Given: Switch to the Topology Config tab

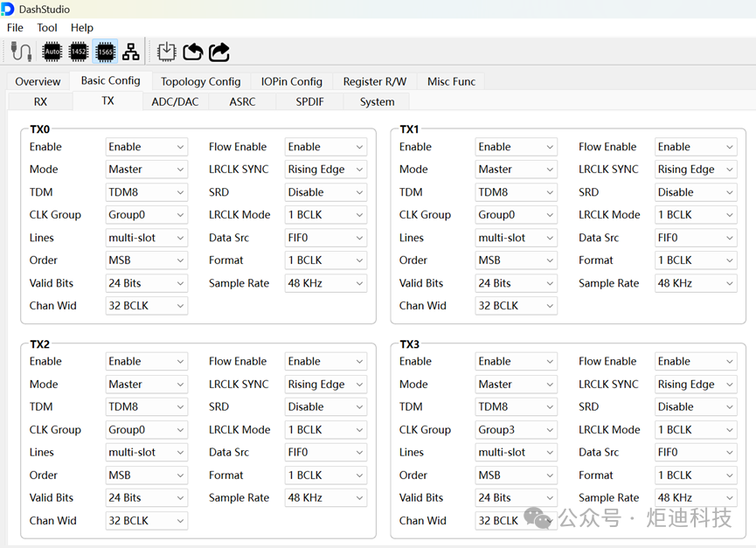Looking at the screenshot, I should pyautogui.click(x=200, y=81).
